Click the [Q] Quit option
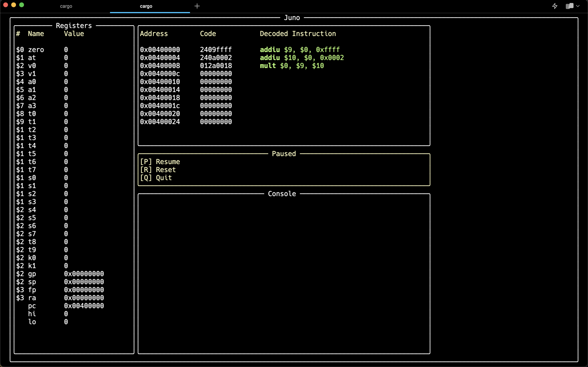Image resolution: width=588 pixels, height=367 pixels. (156, 178)
